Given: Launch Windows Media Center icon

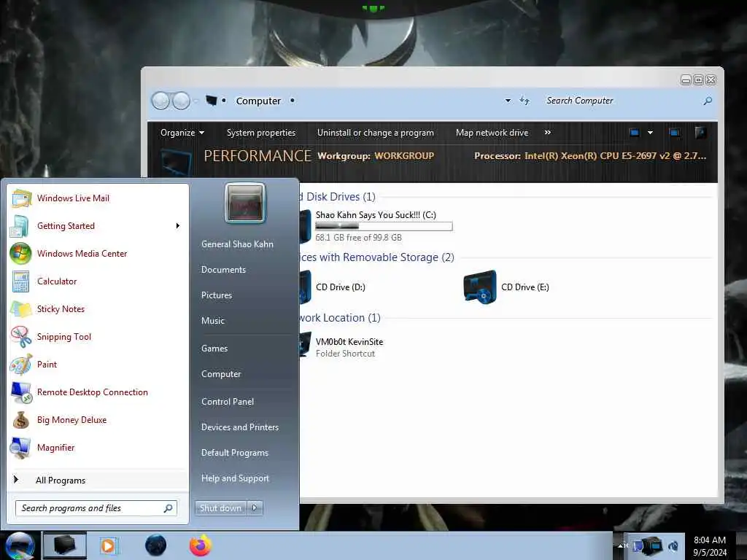Looking at the screenshot, I should point(20,254).
